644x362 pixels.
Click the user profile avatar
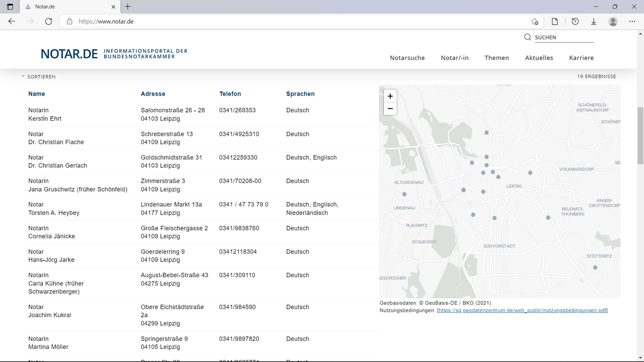[613, 21]
